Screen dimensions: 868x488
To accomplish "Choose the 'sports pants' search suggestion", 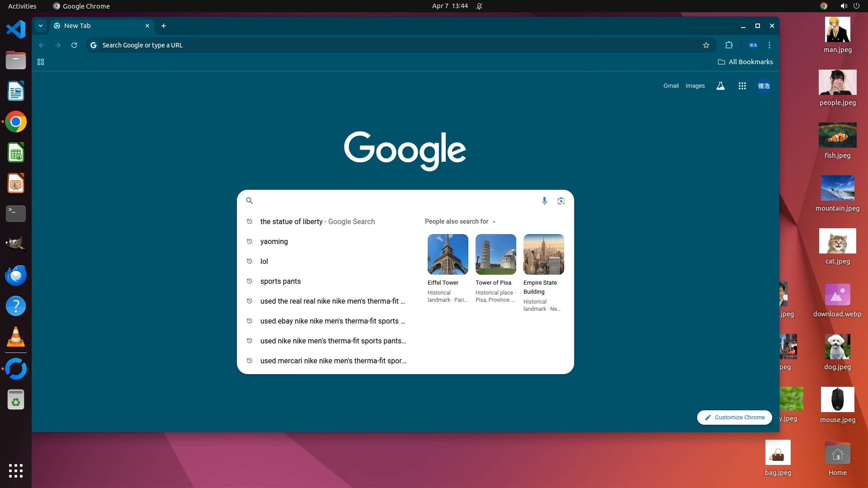I will coord(280,281).
